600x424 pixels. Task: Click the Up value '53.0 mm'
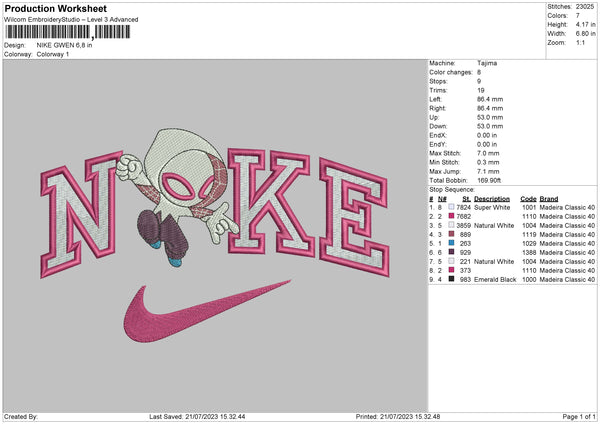pos(490,117)
